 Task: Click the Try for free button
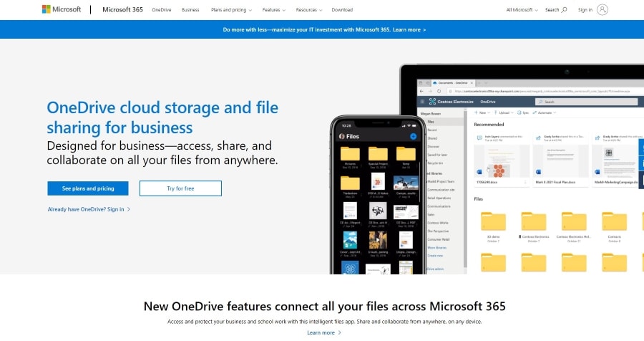pyautogui.click(x=180, y=188)
